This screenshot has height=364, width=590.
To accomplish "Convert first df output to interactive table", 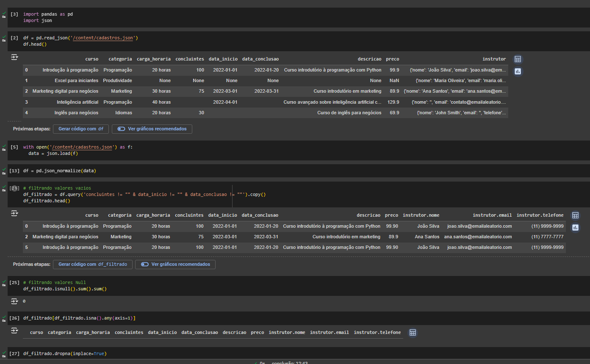I will point(518,59).
